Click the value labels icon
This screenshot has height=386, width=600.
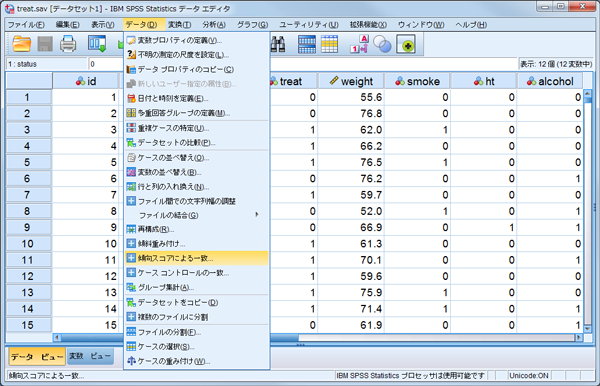tap(359, 44)
